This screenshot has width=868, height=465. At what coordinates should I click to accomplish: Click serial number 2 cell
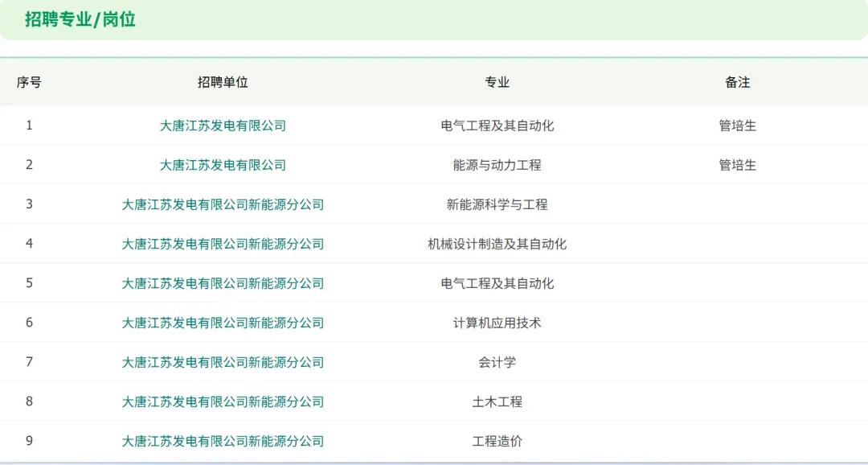(x=30, y=165)
